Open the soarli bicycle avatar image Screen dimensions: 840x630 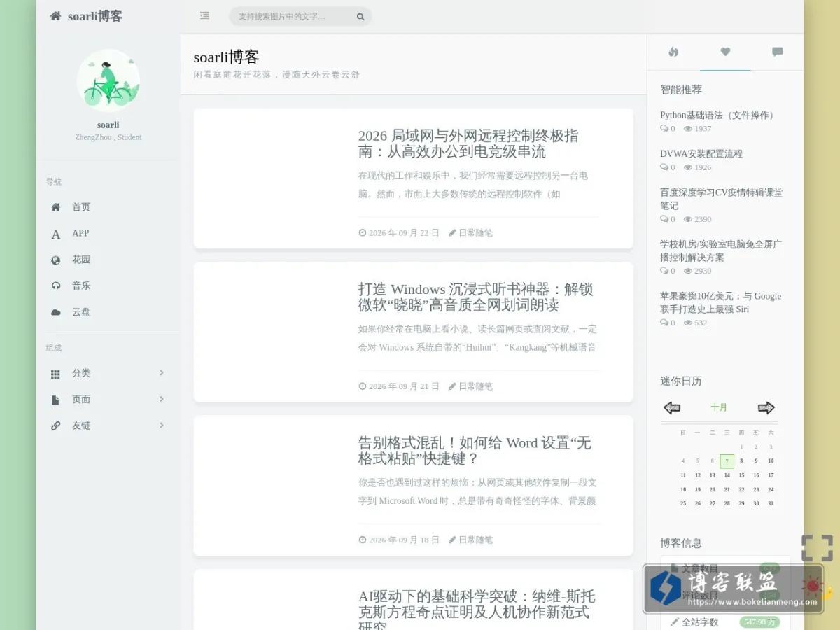(x=108, y=80)
